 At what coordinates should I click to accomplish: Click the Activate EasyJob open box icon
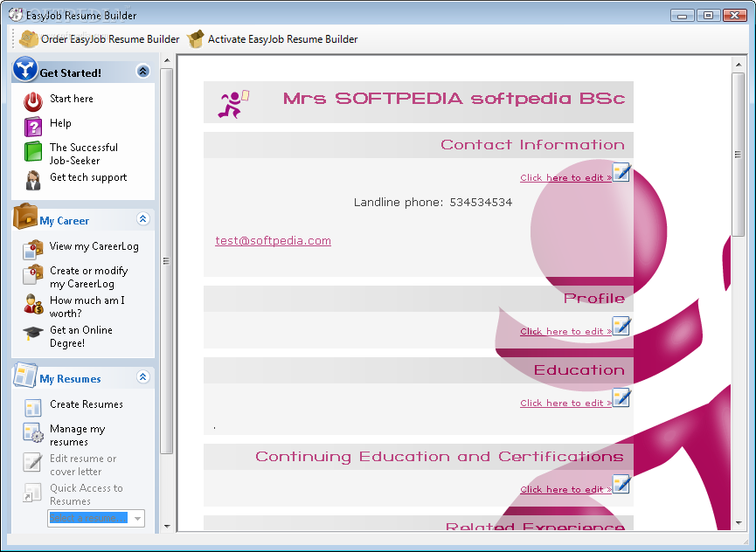tap(195, 39)
